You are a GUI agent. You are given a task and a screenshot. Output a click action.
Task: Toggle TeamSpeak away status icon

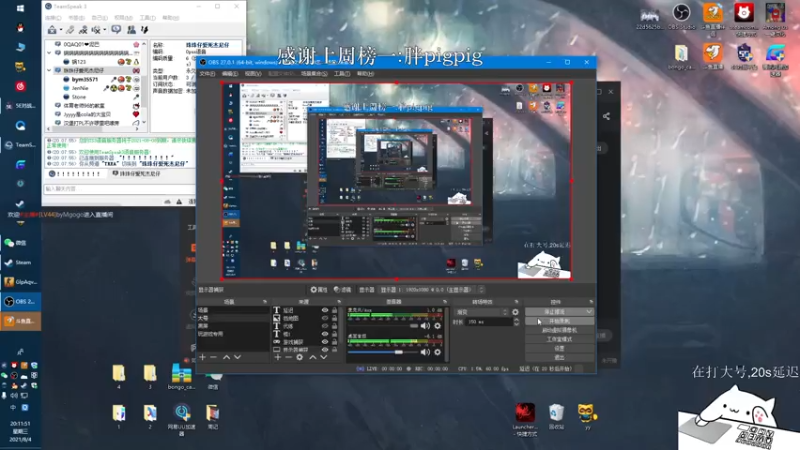click(95, 30)
